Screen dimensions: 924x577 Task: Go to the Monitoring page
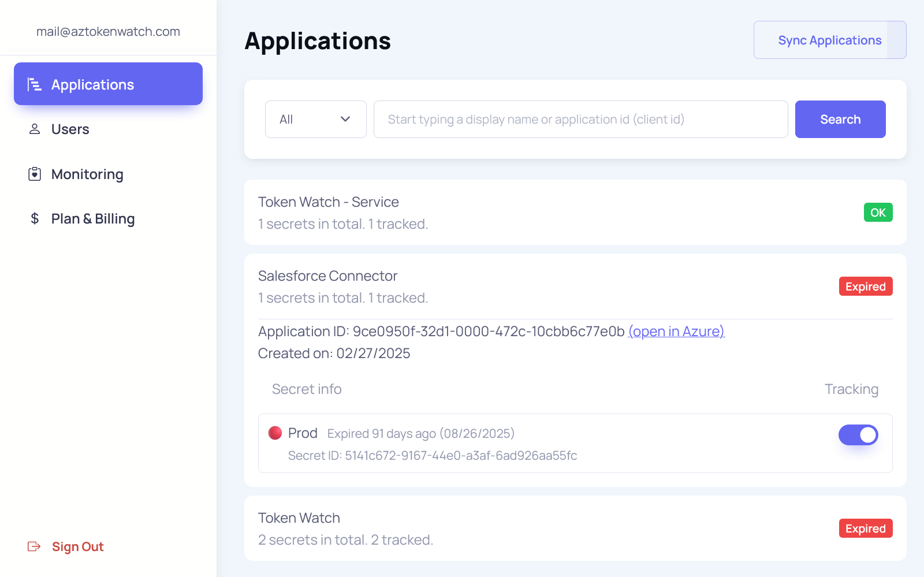(87, 174)
